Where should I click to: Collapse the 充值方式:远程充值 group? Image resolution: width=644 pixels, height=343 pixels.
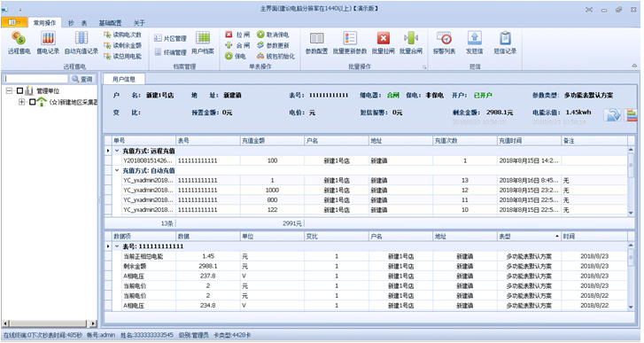pos(117,151)
